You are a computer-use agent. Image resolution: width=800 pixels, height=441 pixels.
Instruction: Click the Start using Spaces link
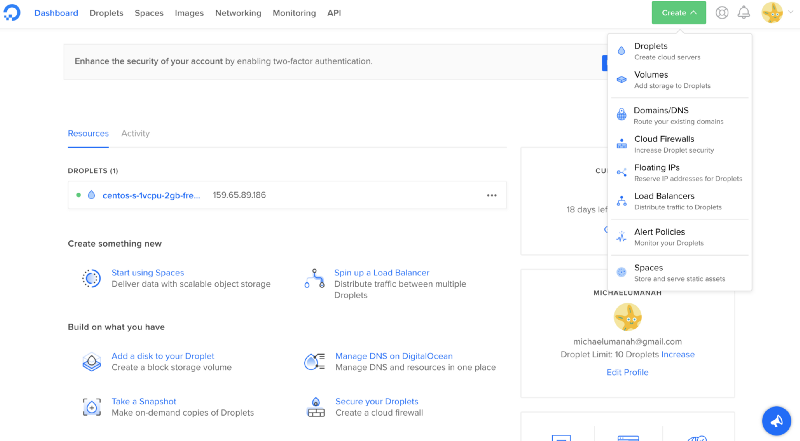148,273
